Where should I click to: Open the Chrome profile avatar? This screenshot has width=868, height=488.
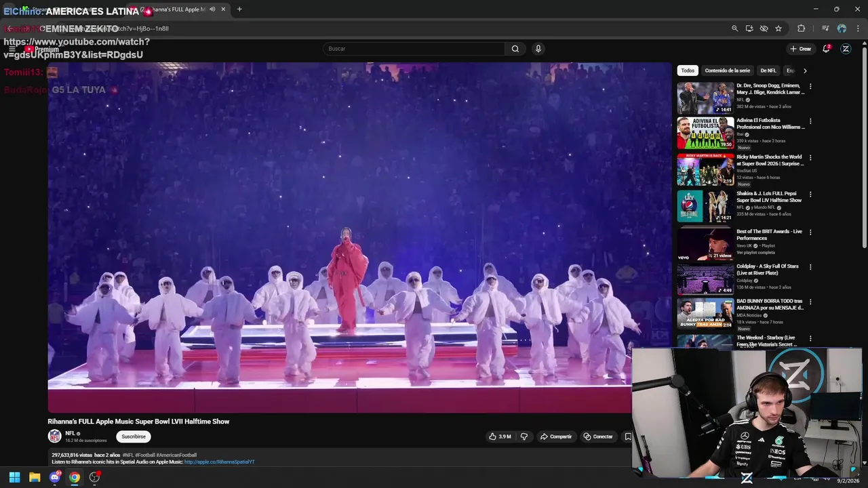coord(842,28)
